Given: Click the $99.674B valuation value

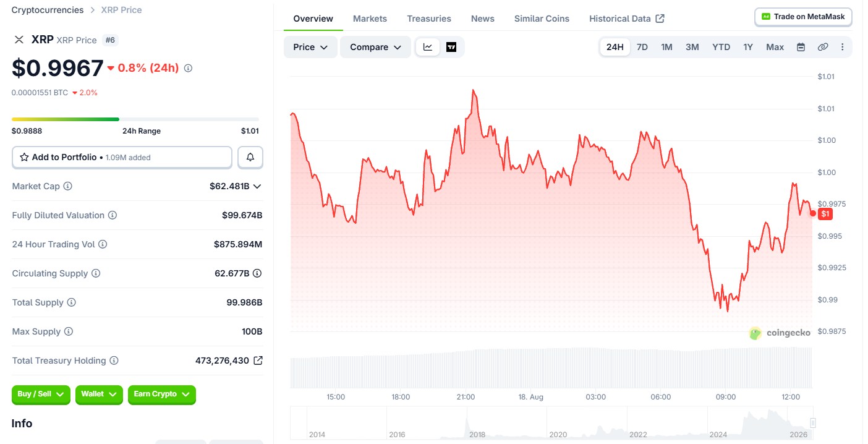Looking at the screenshot, I should tap(242, 215).
